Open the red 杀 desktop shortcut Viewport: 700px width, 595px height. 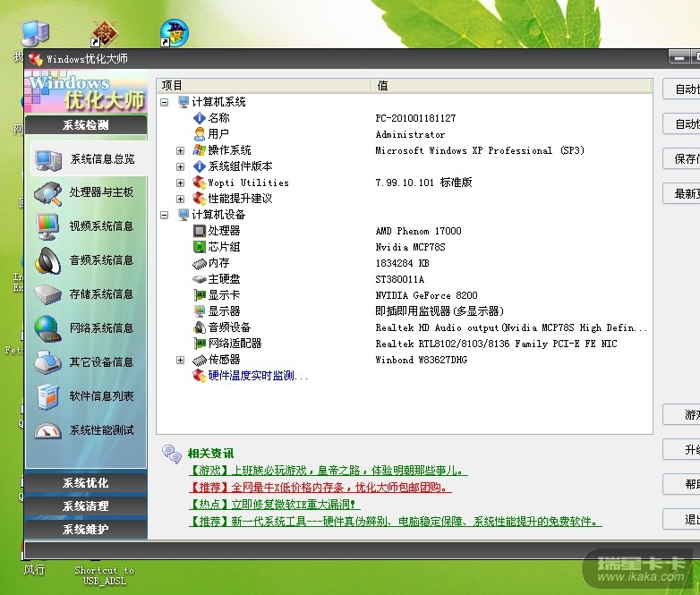104,33
